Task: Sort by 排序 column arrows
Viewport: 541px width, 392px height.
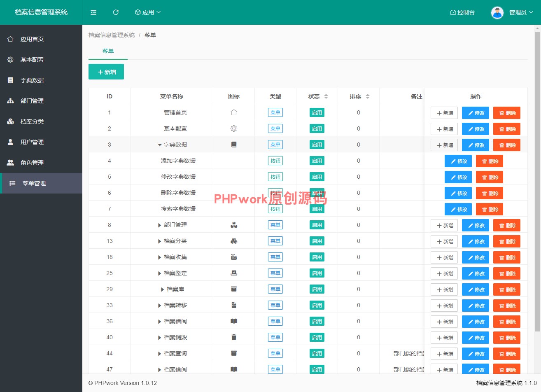Action: pyautogui.click(x=368, y=96)
